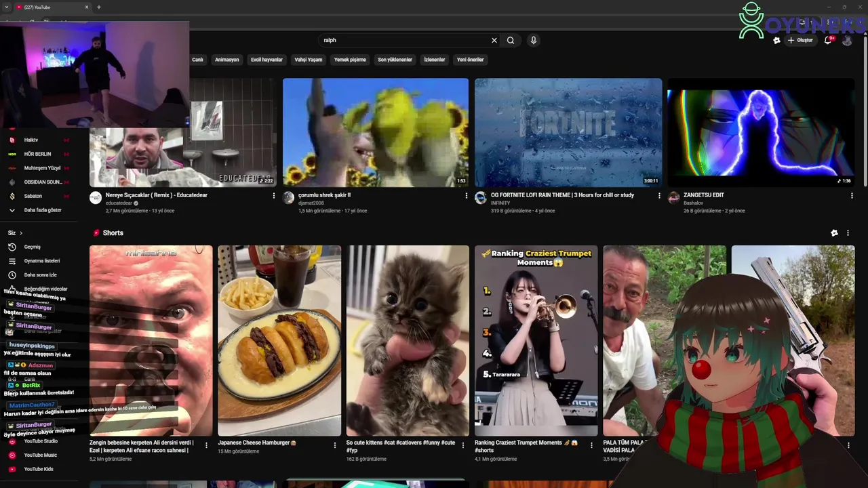Click the gem icon beside Oluştur
The image size is (868, 488).
[x=776, y=41]
